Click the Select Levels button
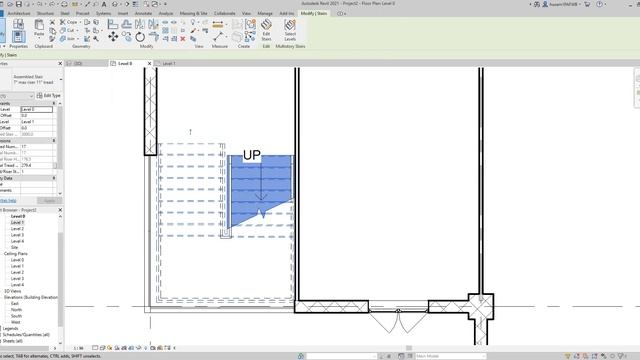Viewport: 640px width, 360px height. (290, 30)
